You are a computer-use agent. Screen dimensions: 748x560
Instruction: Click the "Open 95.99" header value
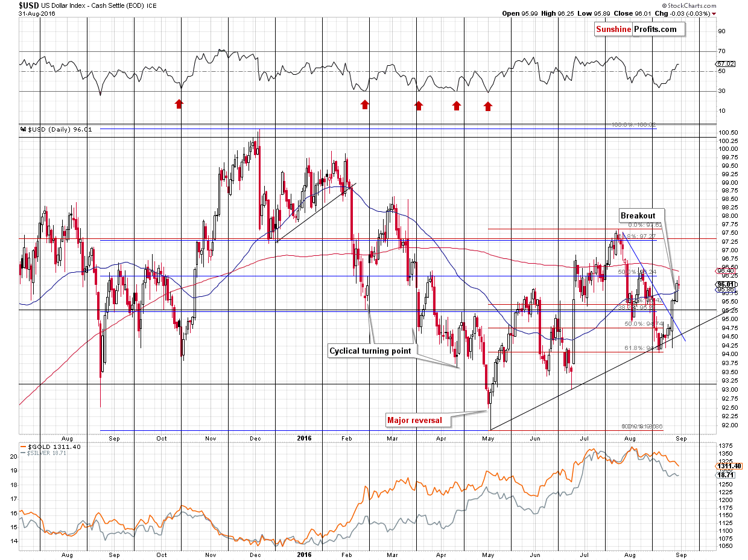pos(521,13)
